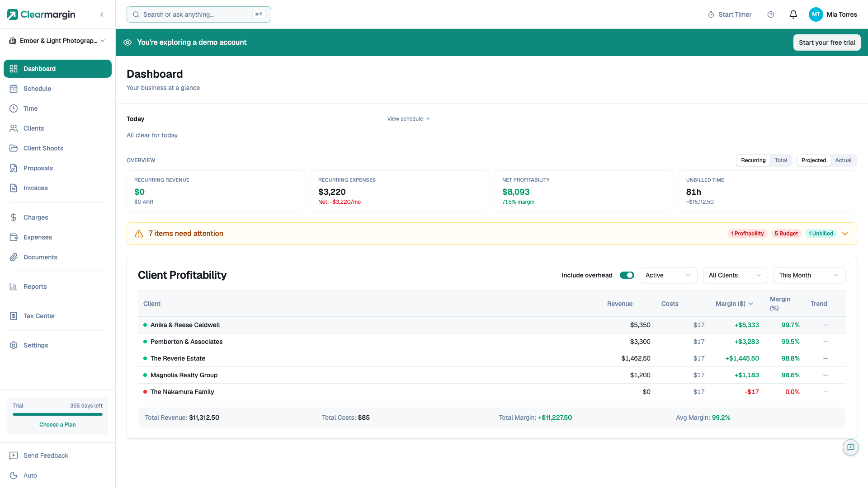
Task: Open the This Month period dropdown
Action: click(x=809, y=275)
